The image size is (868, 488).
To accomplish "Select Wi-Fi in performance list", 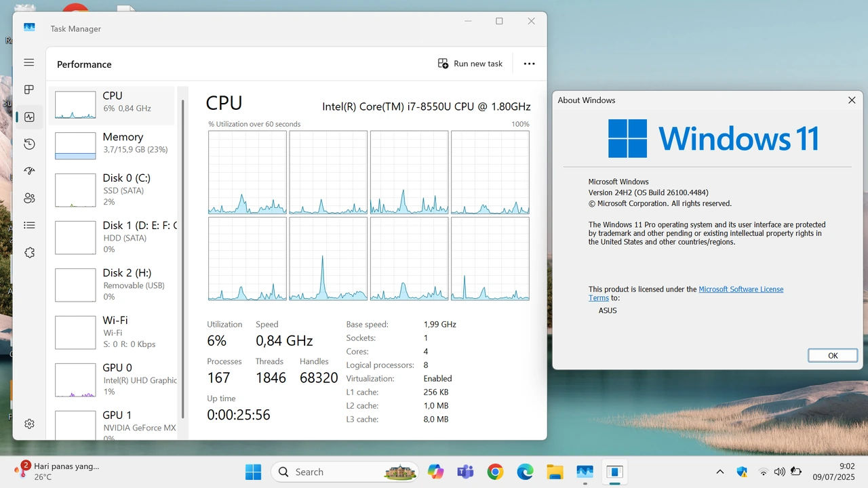I will pos(112,332).
